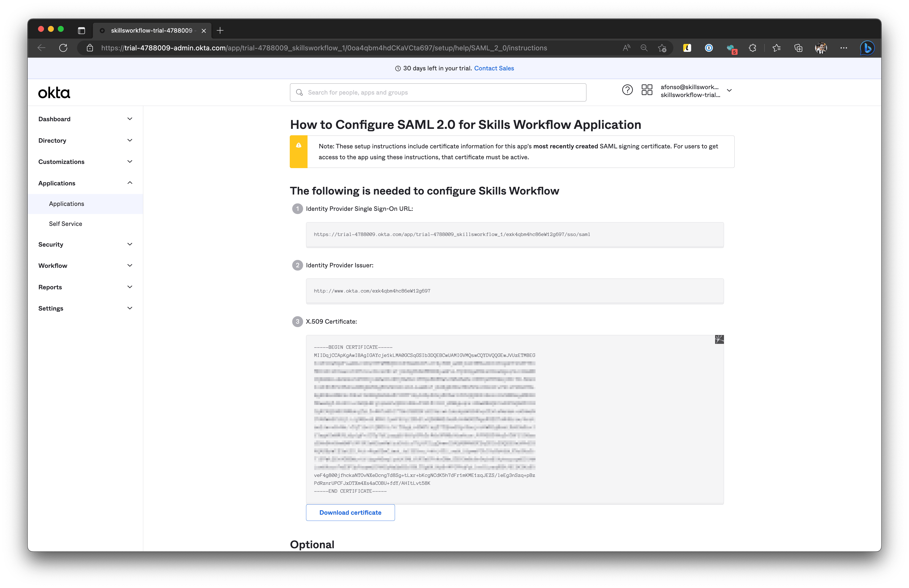The height and width of the screenshot is (588, 909).
Task: Expand the Security menu chevron
Action: click(130, 244)
